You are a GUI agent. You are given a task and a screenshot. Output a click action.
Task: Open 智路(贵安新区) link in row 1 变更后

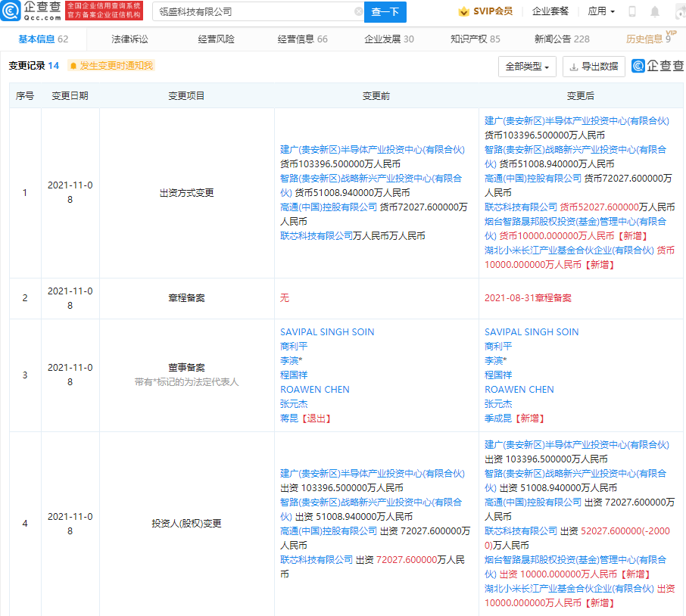(575, 157)
